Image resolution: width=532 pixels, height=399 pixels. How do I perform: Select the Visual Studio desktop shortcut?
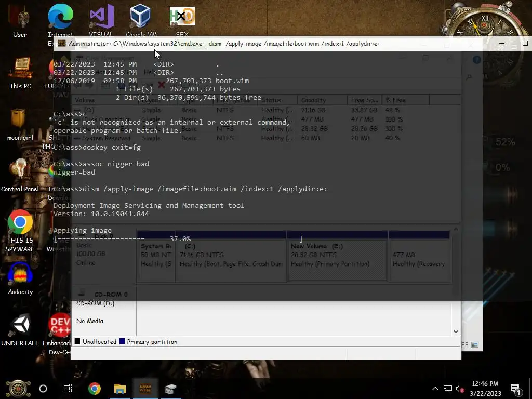click(101, 20)
